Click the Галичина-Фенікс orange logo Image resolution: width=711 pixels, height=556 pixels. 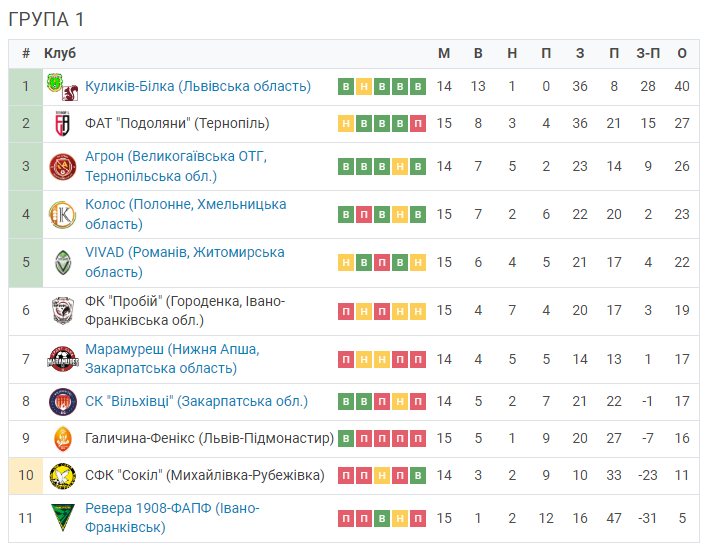[63, 439]
